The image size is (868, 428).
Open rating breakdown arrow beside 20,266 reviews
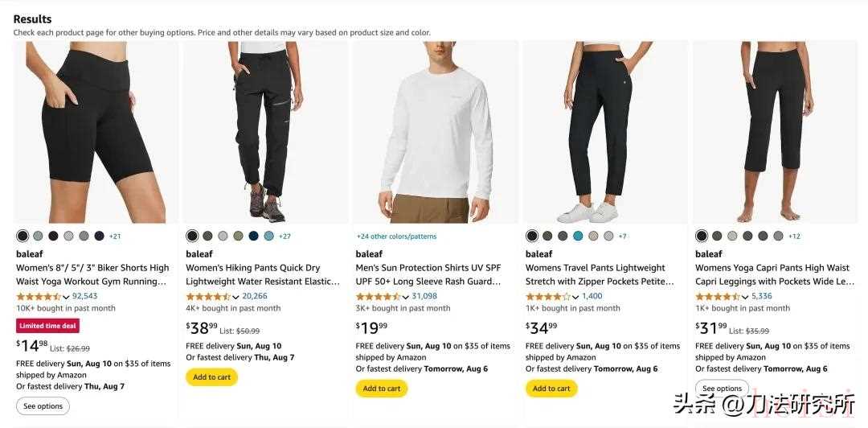[236, 297]
